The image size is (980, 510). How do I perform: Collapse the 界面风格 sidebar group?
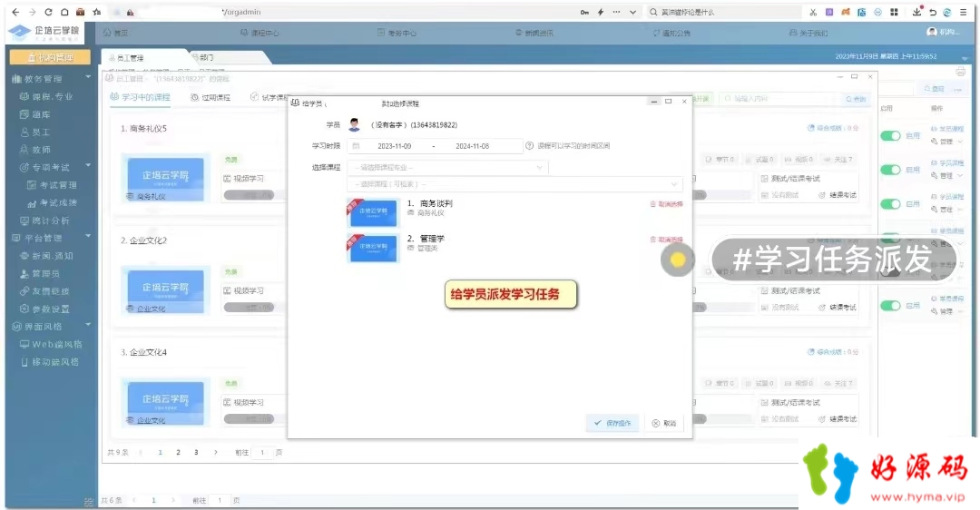[x=88, y=325]
